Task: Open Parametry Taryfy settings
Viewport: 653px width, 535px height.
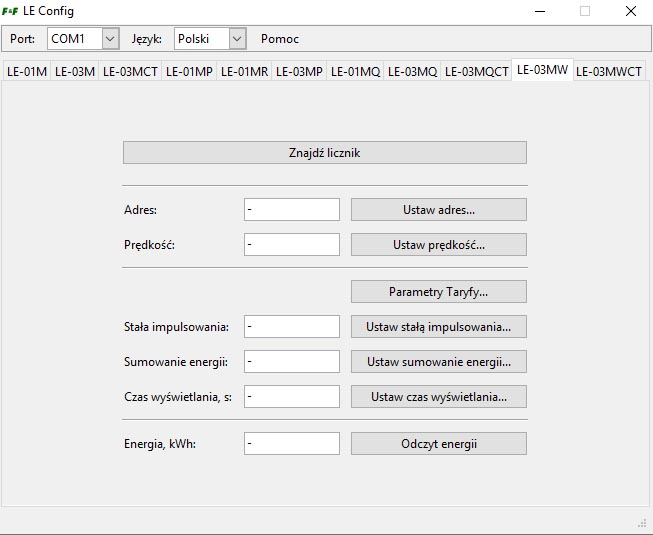Action: (x=439, y=291)
